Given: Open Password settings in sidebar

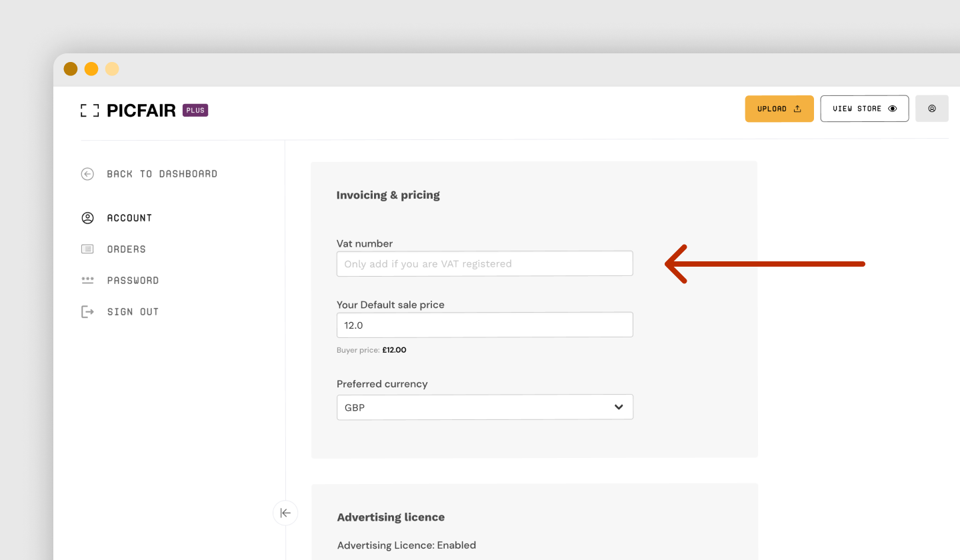Looking at the screenshot, I should (x=120, y=281).
